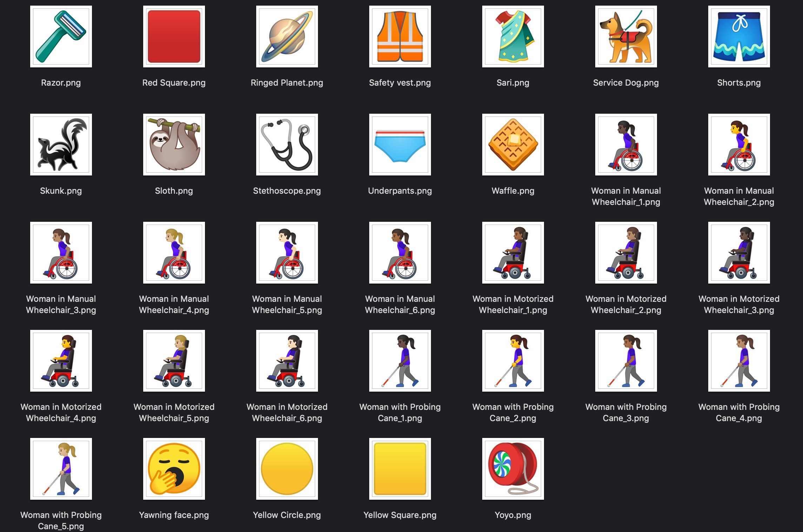This screenshot has width=803, height=532.
Task: Select the Yawning face.png icon
Action: (174, 469)
